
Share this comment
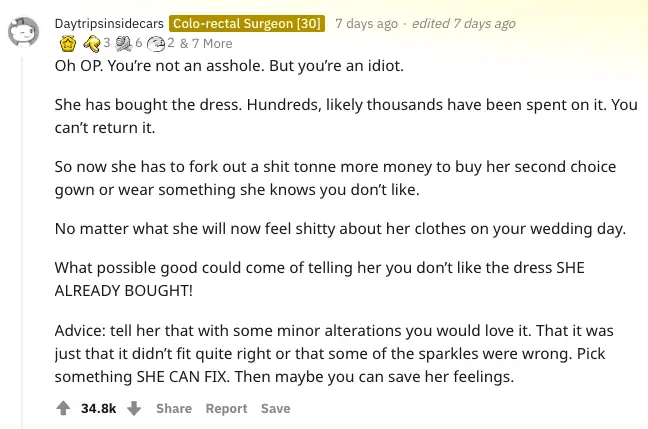[x=173, y=408]
